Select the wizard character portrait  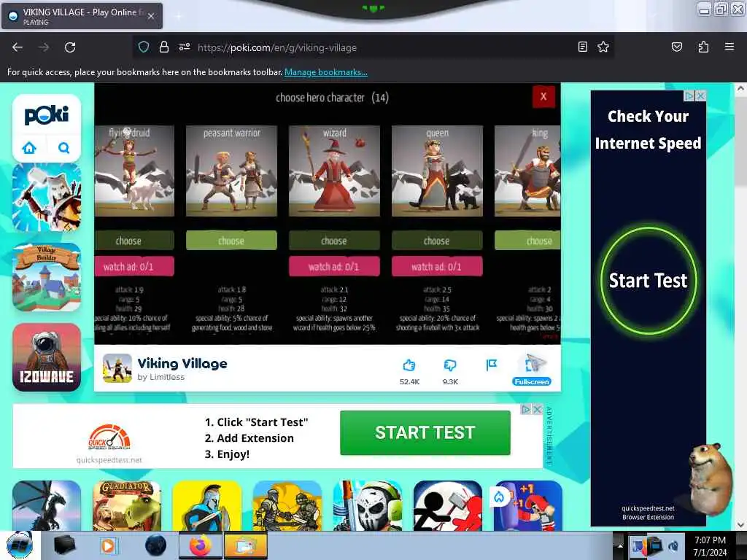pyautogui.click(x=334, y=171)
